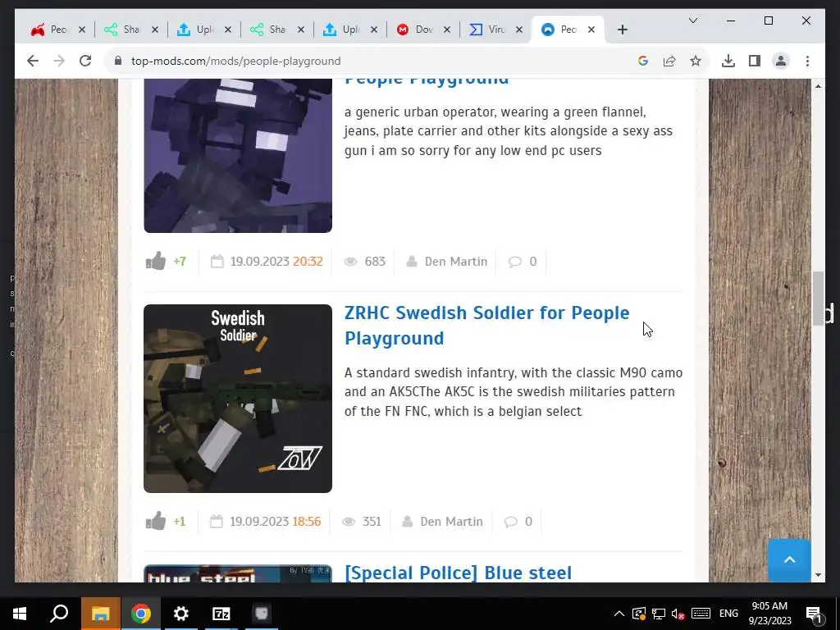View site security lock information
This screenshot has height=630, width=840.
pos(118,61)
